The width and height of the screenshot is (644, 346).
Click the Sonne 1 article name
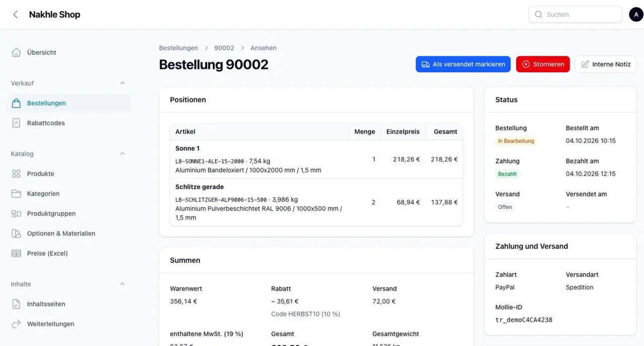(x=187, y=149)
